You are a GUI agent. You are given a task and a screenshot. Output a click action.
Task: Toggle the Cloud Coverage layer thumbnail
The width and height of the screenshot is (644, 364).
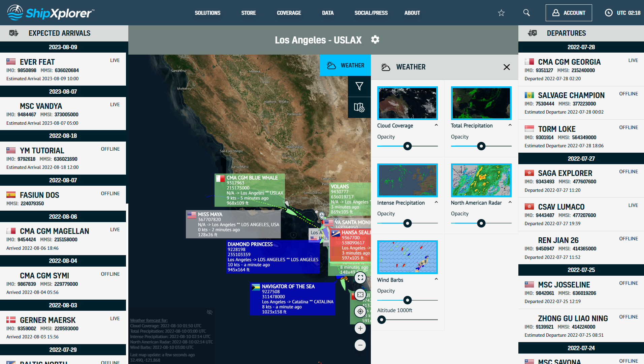coord(407,103)
